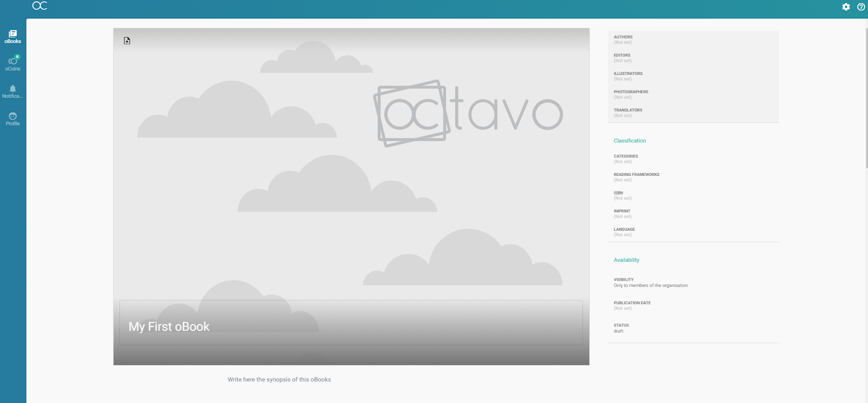The width and height of the screenshot is (868, 403).
Task: Open help with the question mark icon
Action: [861, 7]
